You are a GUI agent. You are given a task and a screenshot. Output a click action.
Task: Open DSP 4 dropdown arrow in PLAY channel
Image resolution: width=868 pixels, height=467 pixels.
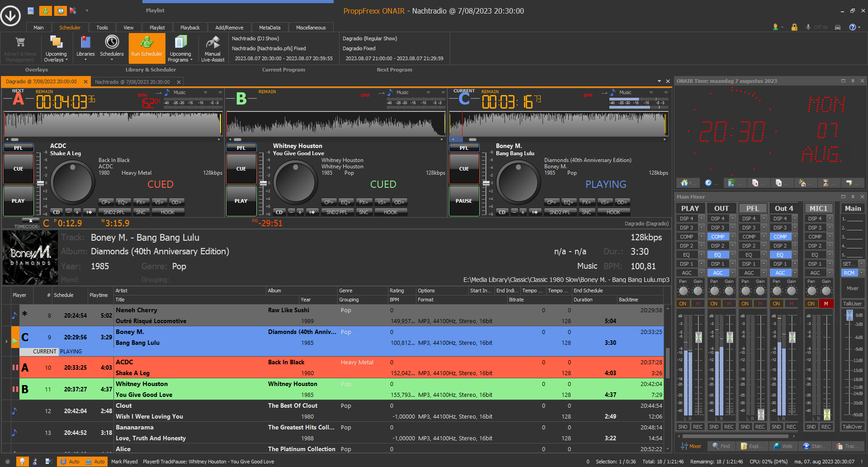click(701, 219)
